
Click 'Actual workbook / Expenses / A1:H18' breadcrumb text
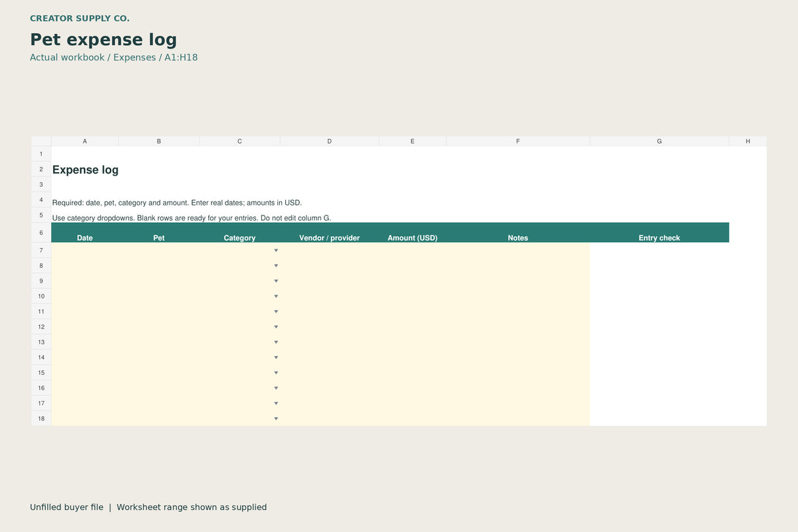pos(114,57)
